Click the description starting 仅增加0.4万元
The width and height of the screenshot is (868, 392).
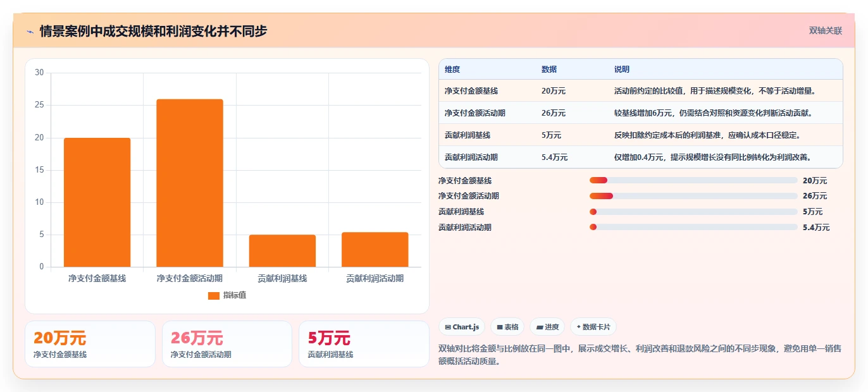point(712,157)
